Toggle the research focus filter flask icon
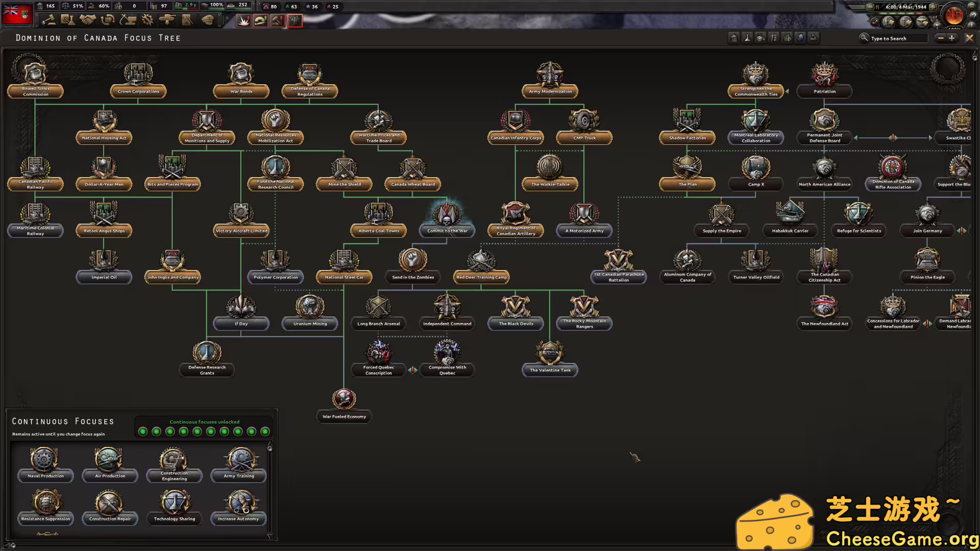Image resolution: width=980 pixels, height=551 pixels. pos(747,38)
